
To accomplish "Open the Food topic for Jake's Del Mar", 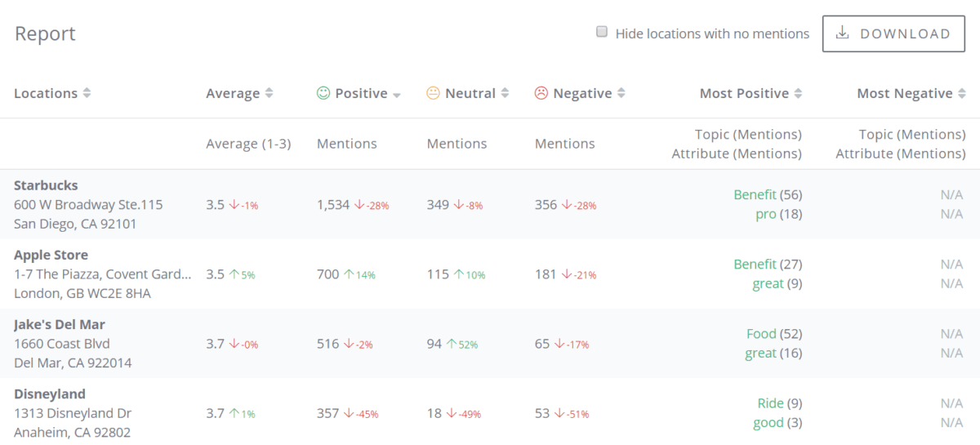I will tap(761, 333).
